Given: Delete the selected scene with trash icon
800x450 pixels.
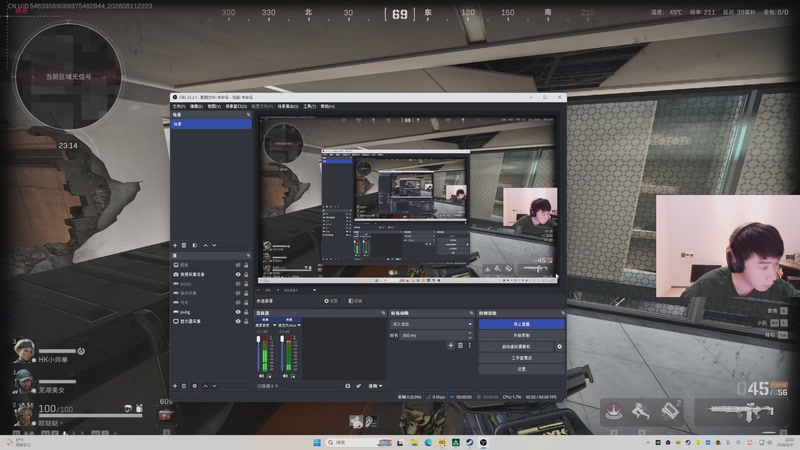Looking at the screenshot, I should (x=184, y=245).
